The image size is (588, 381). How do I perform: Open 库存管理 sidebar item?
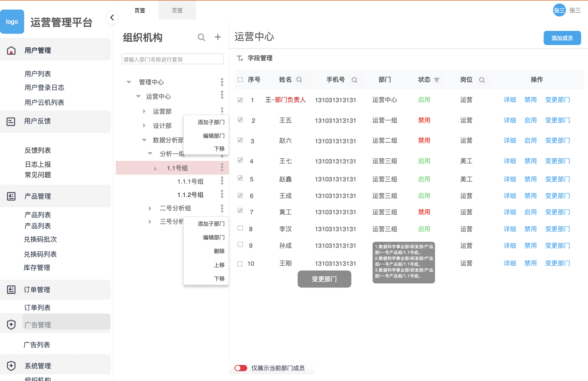click(x=37, y=268)
